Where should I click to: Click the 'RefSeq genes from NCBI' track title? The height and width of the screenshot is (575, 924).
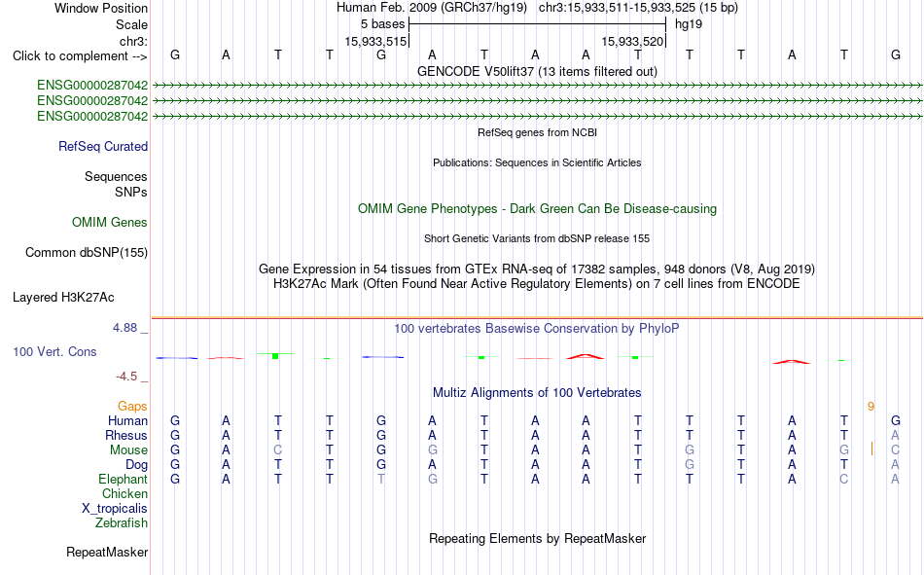(x=537, y=132)
